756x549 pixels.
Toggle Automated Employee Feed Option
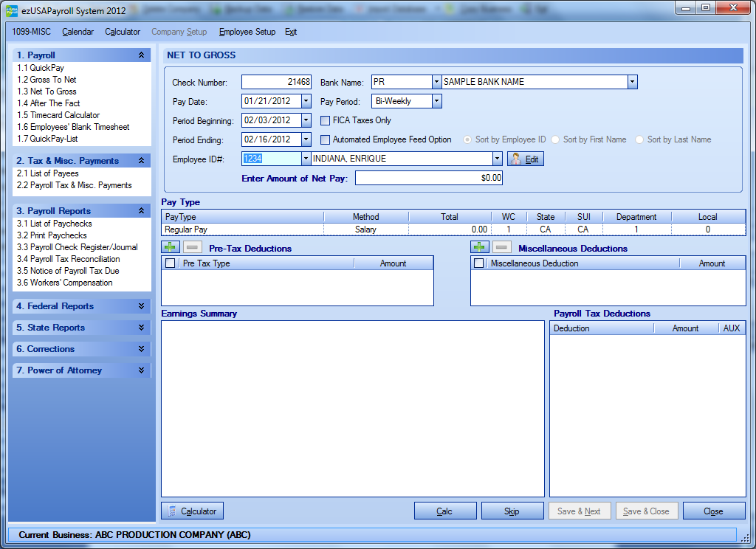(326, 139)
